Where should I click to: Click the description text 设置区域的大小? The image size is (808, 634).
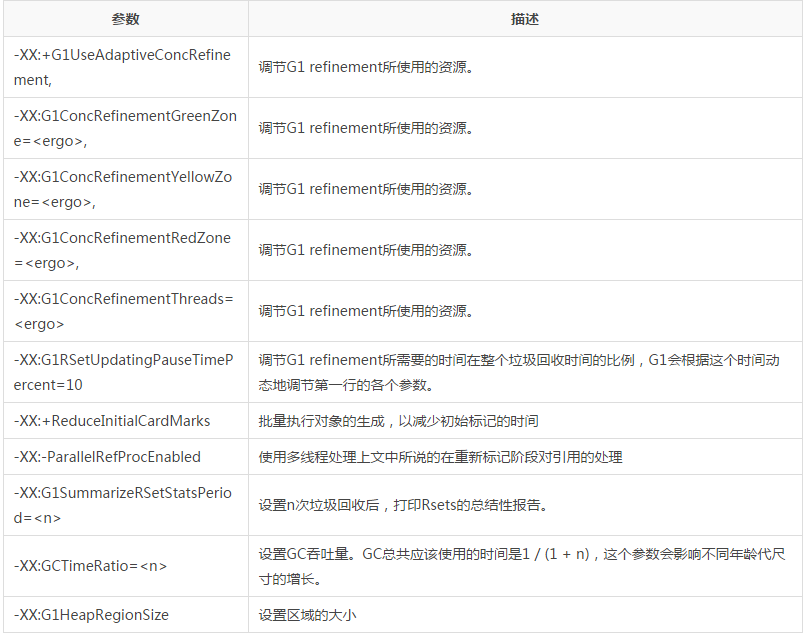coord(307,615)
